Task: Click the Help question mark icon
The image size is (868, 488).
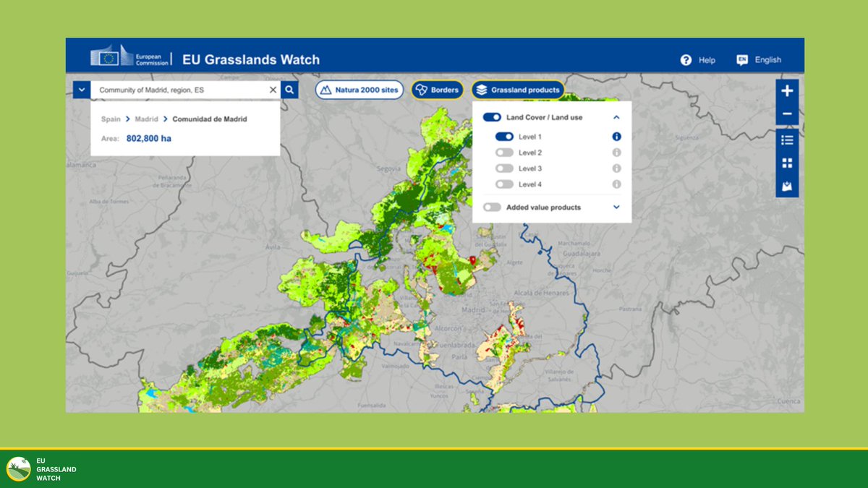Action: [686, 59]
